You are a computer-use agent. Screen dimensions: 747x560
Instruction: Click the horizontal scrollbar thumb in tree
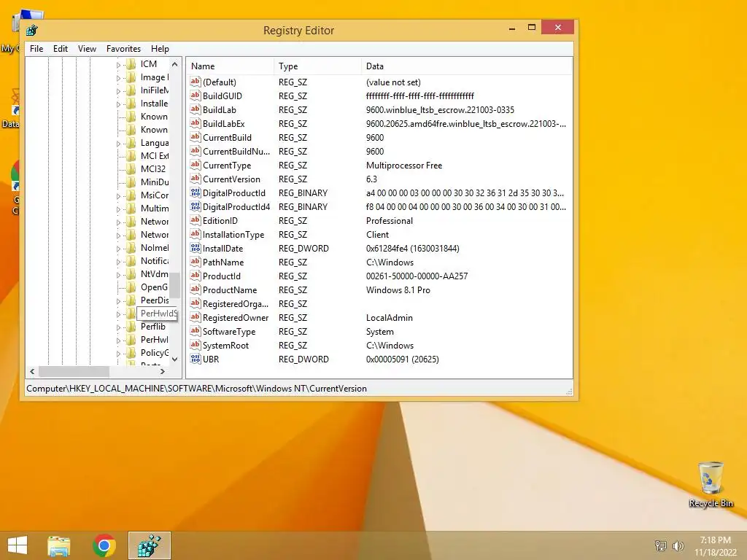(x=74, y=371)
